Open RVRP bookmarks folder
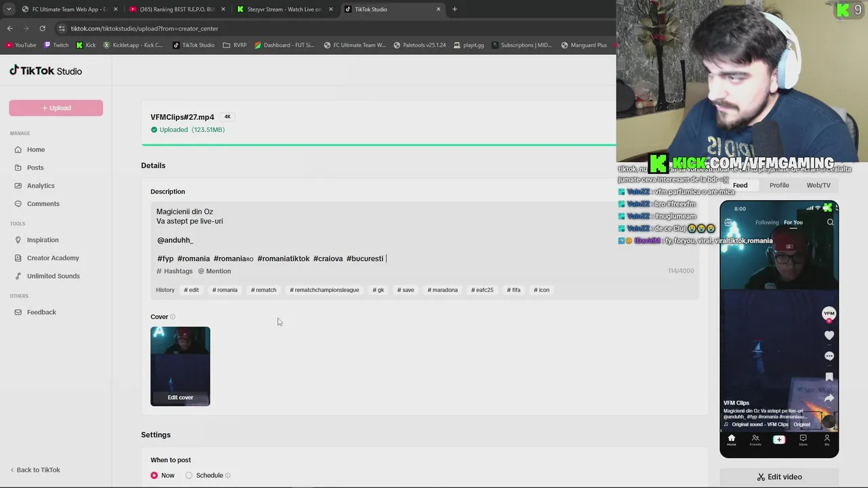The width and height of the screenshot is (868, 488). point(235,45)
